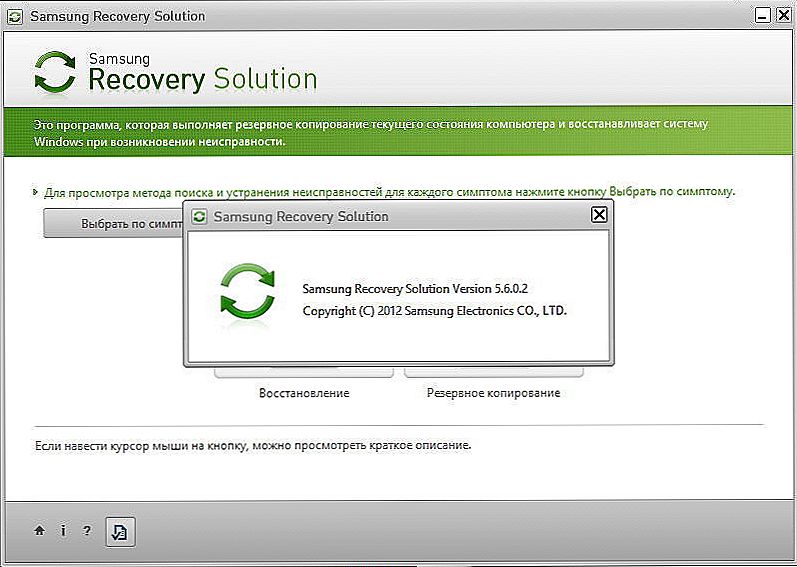
Task: Select the Восстановление option
Action: pyautogui.click(x=304, y=393)
